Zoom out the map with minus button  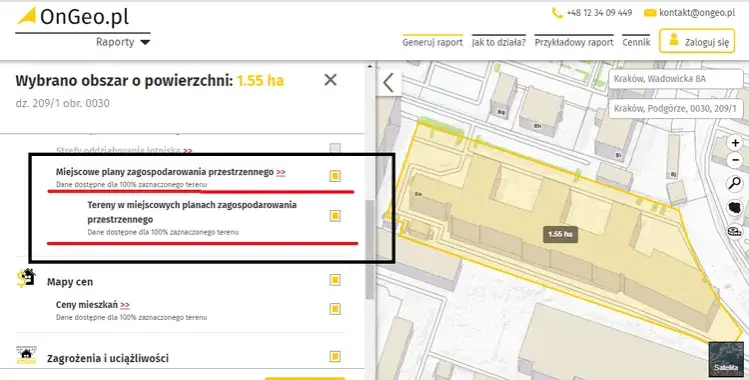[x=735, y=160]
